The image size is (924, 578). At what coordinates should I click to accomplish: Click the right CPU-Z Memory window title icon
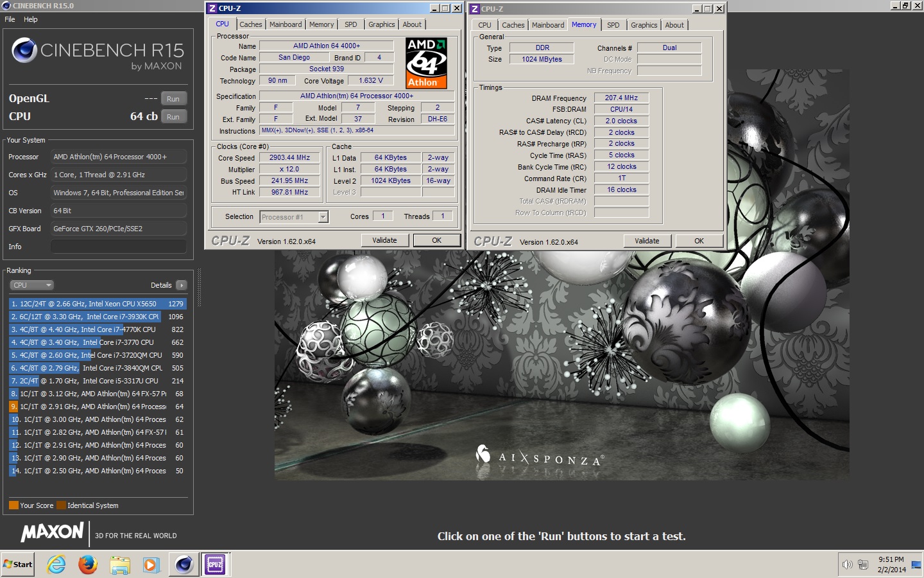(475, 9)
